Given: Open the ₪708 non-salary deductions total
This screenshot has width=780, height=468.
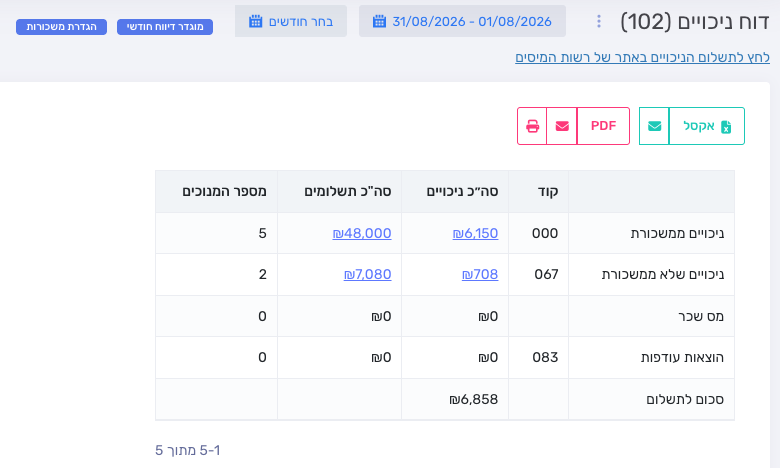Looking at the screenshot, I should click(x=480, y=274).
